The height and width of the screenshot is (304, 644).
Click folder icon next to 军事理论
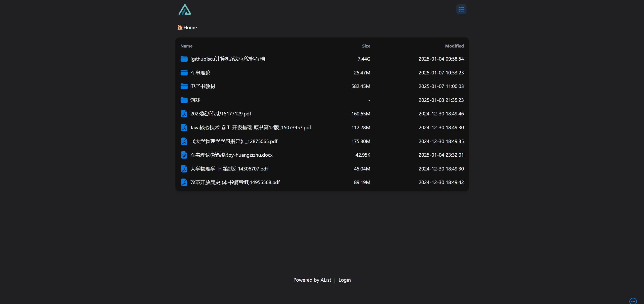(x=184, y=73)
